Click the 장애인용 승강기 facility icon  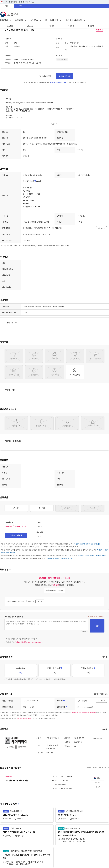(42, 423)
